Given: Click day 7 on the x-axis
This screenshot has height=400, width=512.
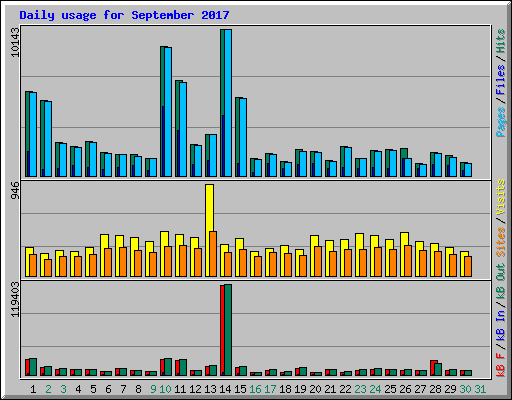Looking at the screenshot, I should point(123,389).
